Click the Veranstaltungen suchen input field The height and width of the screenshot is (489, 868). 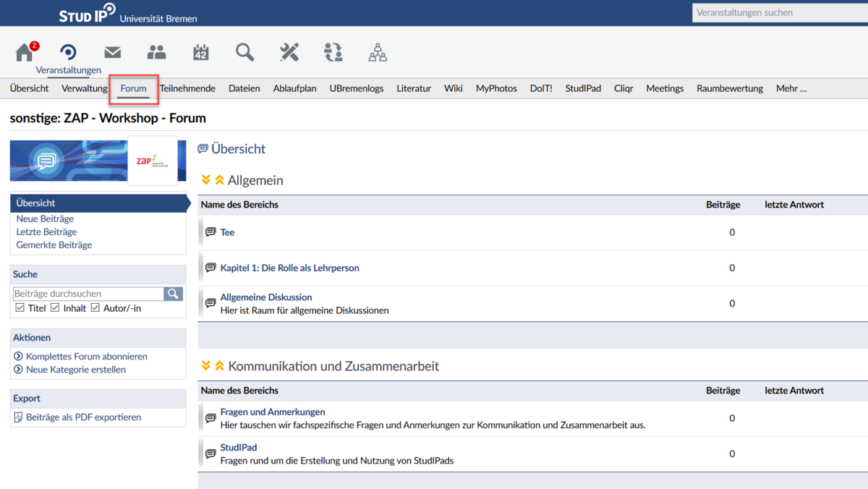pos(778,12)
